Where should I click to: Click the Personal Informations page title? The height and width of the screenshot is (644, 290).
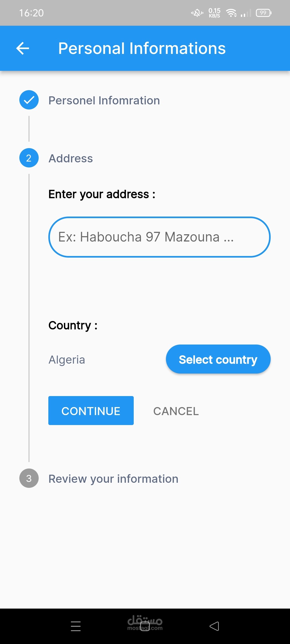[142, 49]
